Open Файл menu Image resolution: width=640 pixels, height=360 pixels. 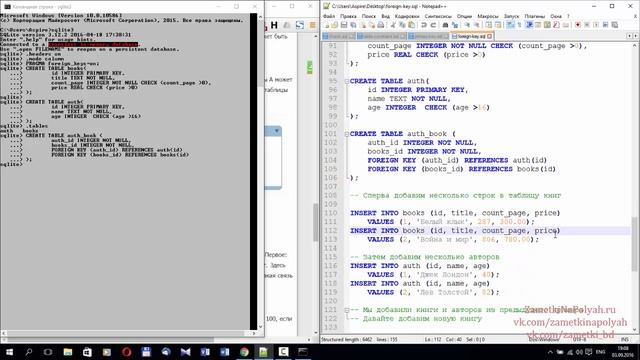329,16
